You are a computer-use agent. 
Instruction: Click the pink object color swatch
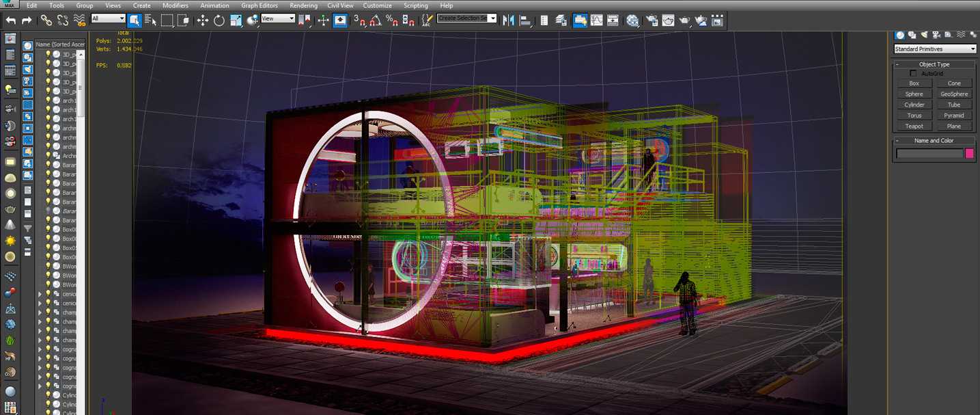[969, 154]
